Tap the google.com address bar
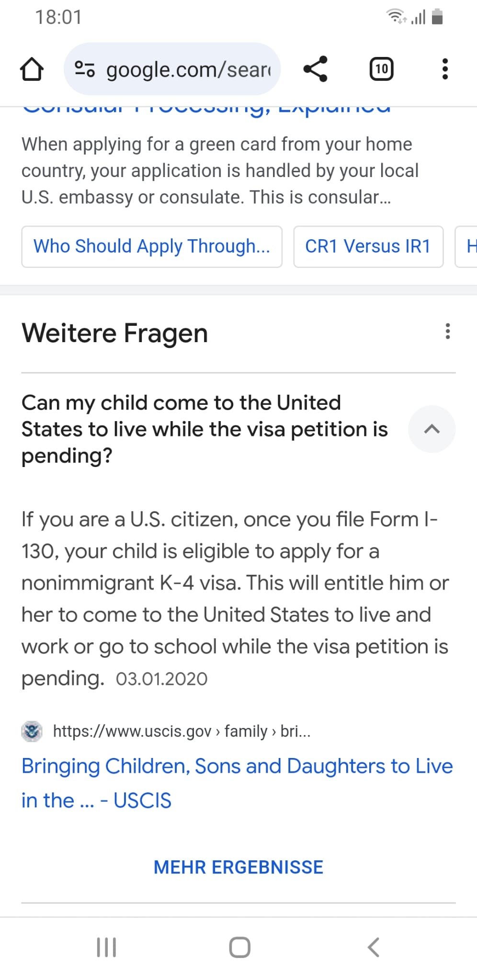The height and width of the screenshot is (980, 477). click(187, 69)
